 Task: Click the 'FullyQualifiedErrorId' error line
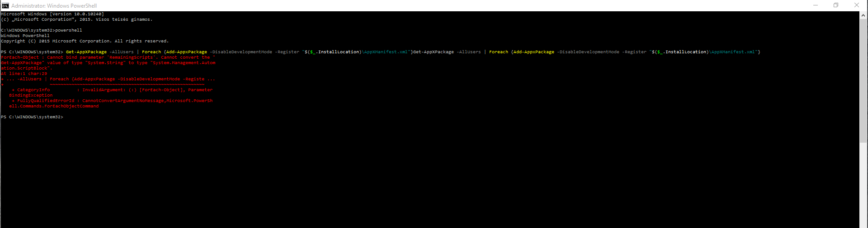[x=112, y=101]
